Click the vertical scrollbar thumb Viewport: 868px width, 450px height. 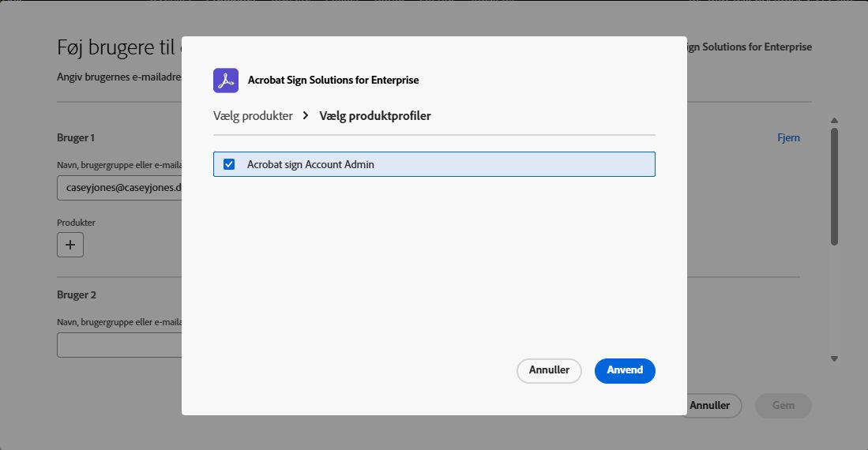pyautogui.click(x=834, y=186)
